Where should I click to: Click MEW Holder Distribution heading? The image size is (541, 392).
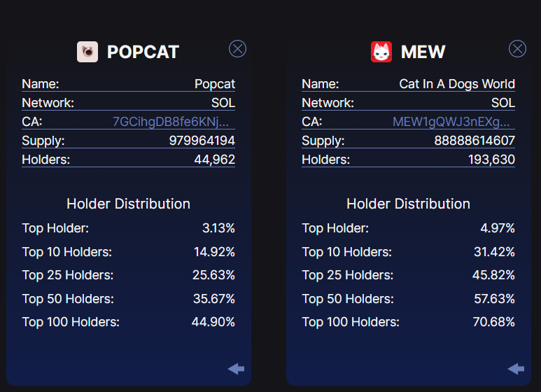click(x=408, y=204)
